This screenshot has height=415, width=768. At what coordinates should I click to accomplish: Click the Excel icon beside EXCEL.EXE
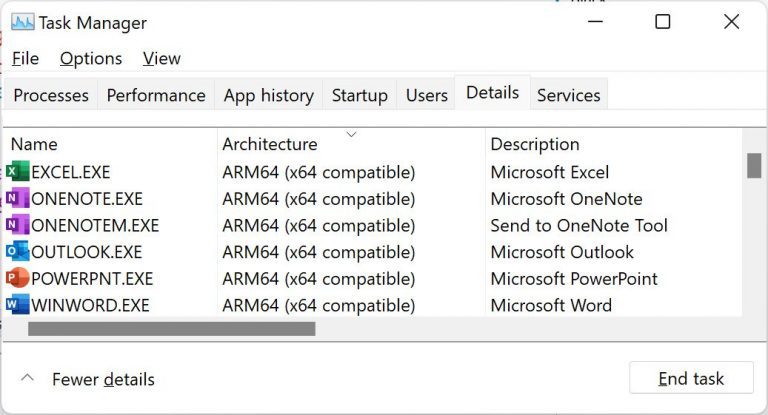pyautogui.click(x=17, y=172)
